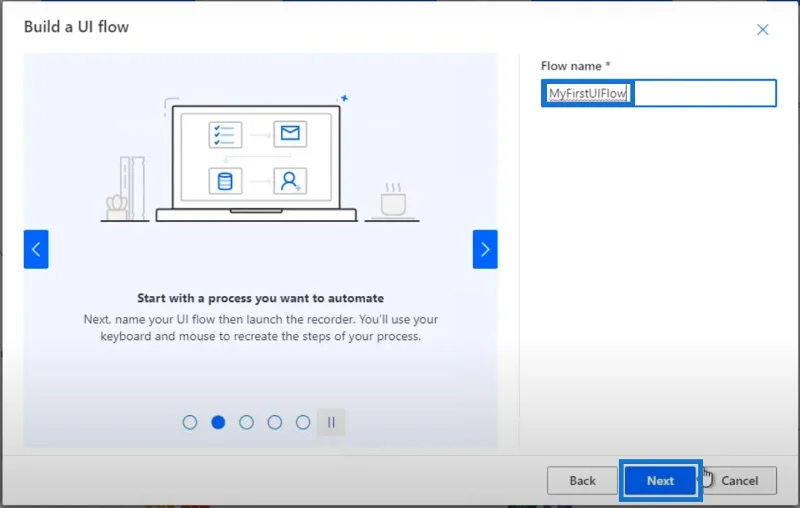Click the heading 'Start with a process you want to automate'
The width and height of the screenshot is (800, 508).
coord(260,298)
